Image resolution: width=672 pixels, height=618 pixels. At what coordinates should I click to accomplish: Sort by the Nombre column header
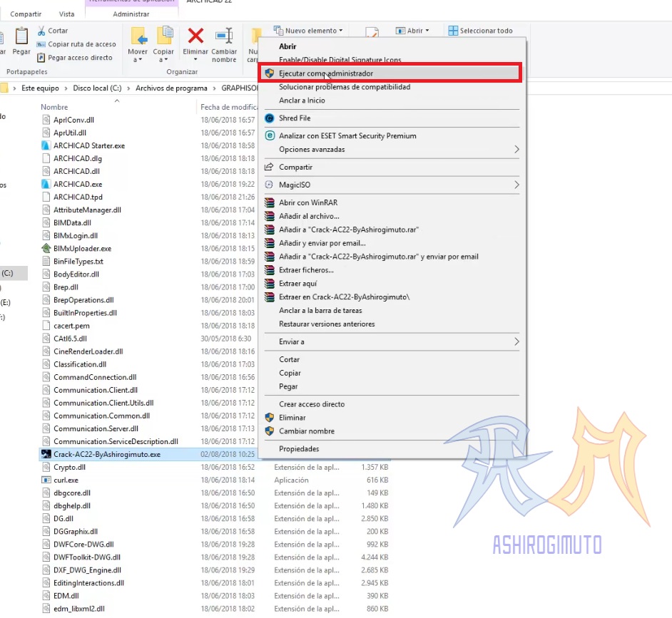point(54,107)
